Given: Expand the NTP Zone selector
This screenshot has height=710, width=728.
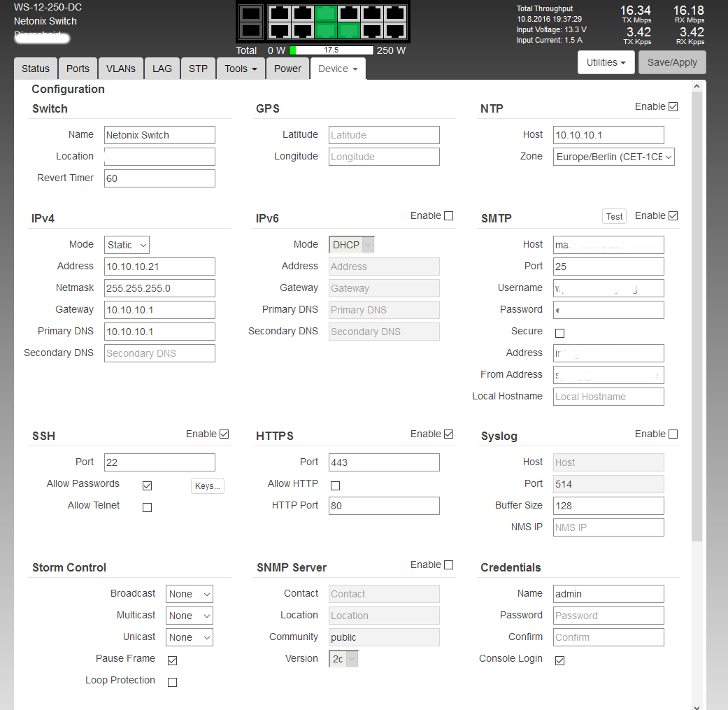Looking at the screenshot, I should pos(614,157).
